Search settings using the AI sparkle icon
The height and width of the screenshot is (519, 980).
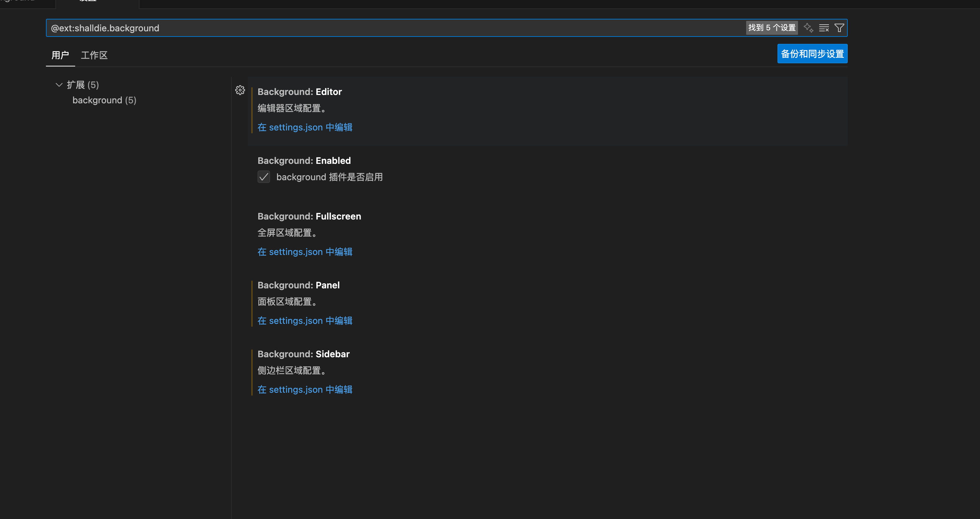pos(808,28)
